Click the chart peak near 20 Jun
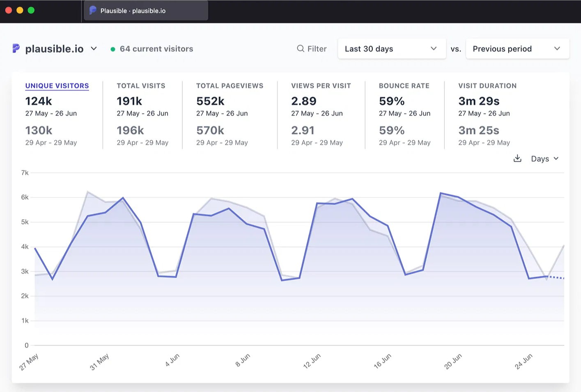Screen dimensions: 581x392 [x=441, y=193]
